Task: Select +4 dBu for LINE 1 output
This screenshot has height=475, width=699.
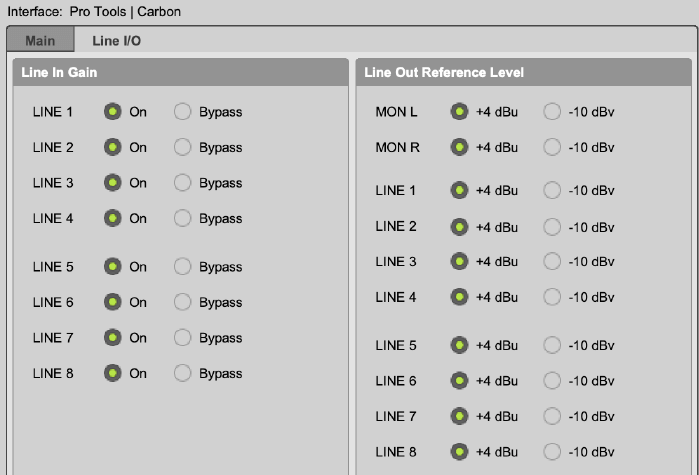Action: point(459,190)
